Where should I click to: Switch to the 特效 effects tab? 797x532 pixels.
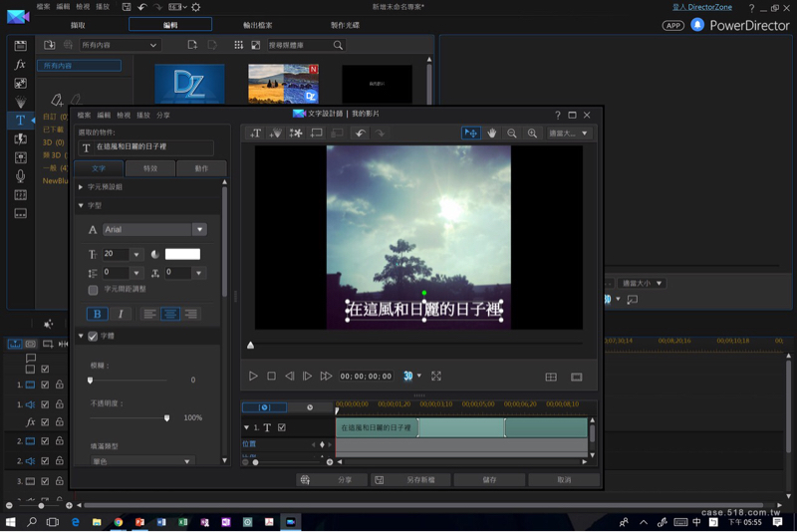(150, 168)
